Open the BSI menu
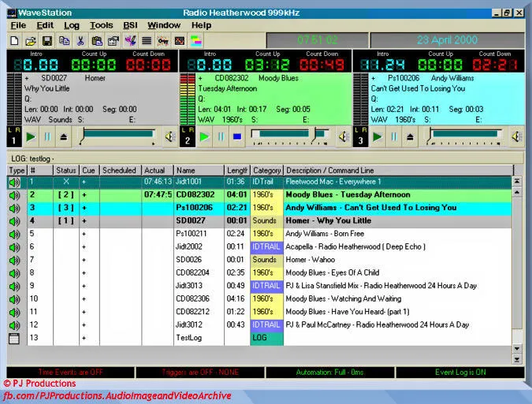The width and height of the screenshot is (532, 404). [130, 25]
